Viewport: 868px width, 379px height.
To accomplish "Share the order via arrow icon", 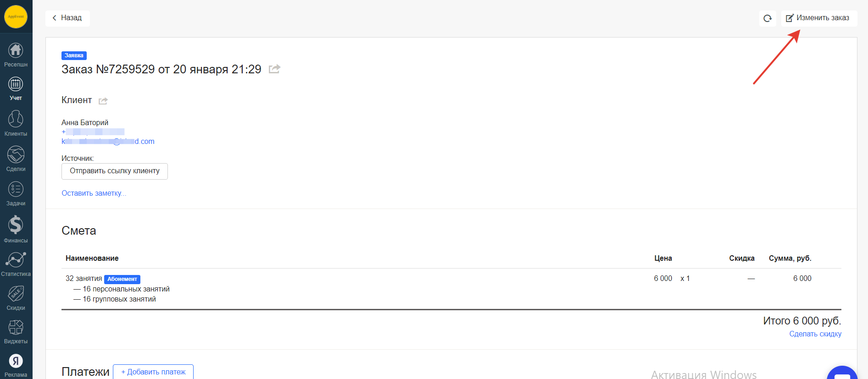I will 274,69.
